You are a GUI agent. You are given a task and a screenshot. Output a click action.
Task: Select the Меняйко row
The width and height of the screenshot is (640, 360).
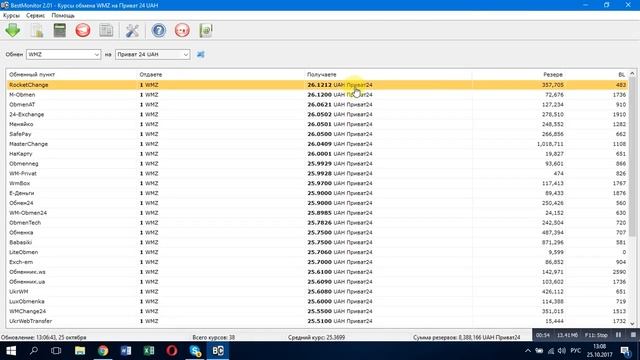pyautogui.click(x=318, y=124)
